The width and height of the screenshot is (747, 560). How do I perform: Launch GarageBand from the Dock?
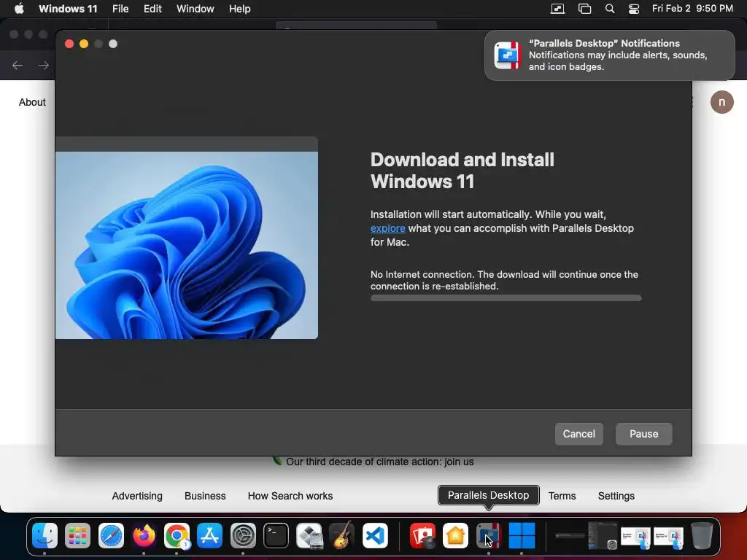342,535
